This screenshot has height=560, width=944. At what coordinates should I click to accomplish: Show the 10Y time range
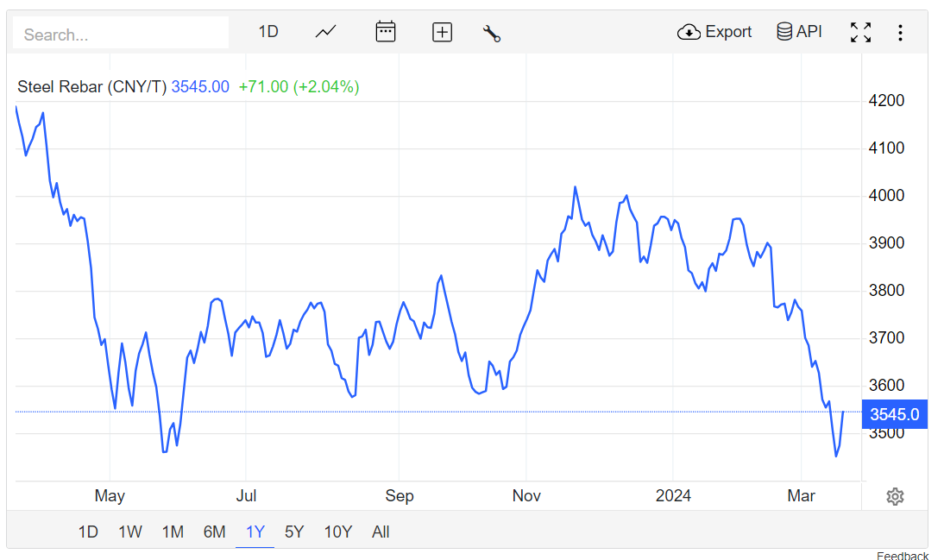[337, 532]
